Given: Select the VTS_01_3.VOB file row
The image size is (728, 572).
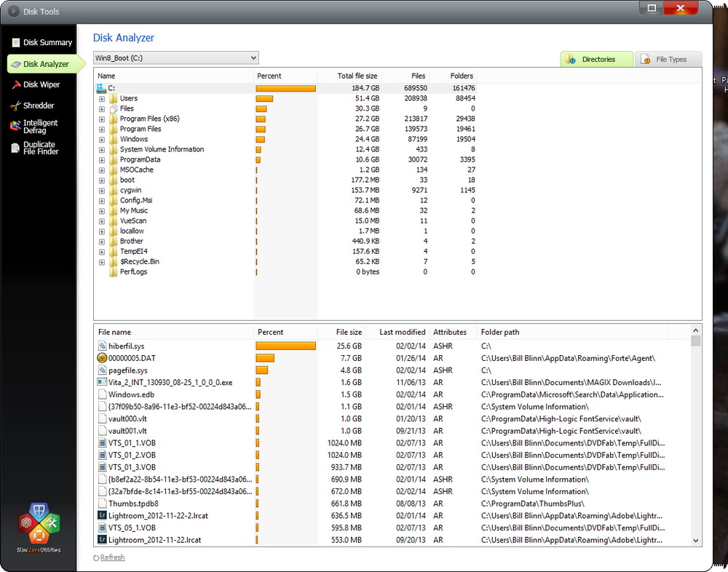Looking at the screenshot, I should [392, 467].
